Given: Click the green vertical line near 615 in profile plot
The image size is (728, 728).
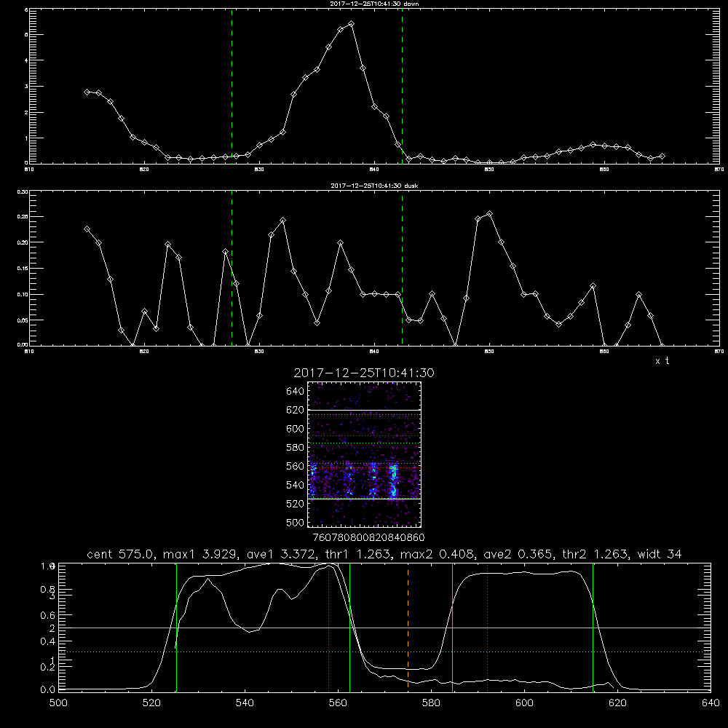Looking at the screenshot, I should point(593,627).
